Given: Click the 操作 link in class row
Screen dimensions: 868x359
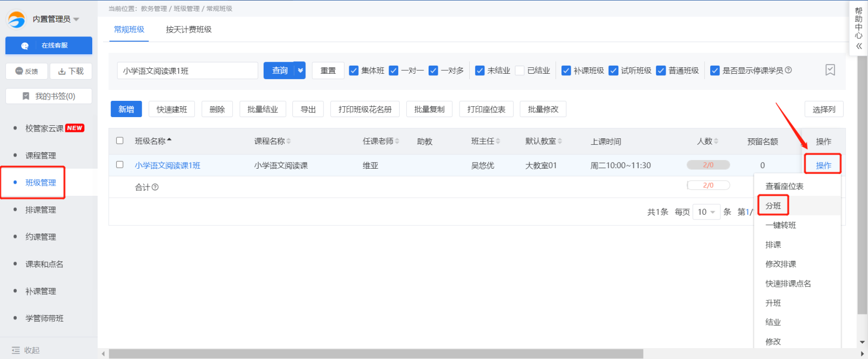Looking at the screenshot, I should click(824, 165).
